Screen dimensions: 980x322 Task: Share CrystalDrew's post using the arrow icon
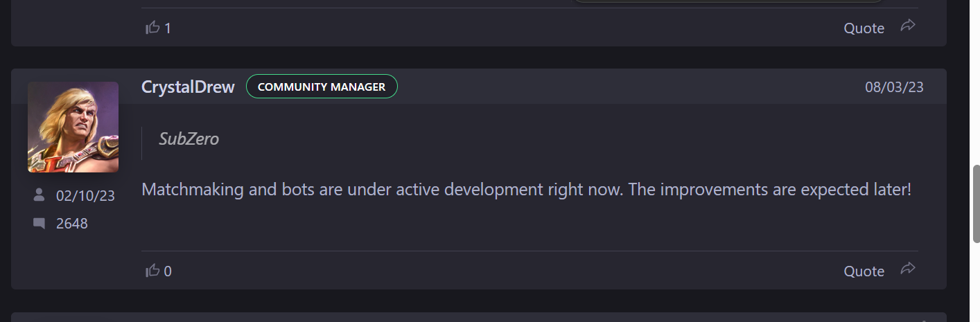[x=908, y=269]
